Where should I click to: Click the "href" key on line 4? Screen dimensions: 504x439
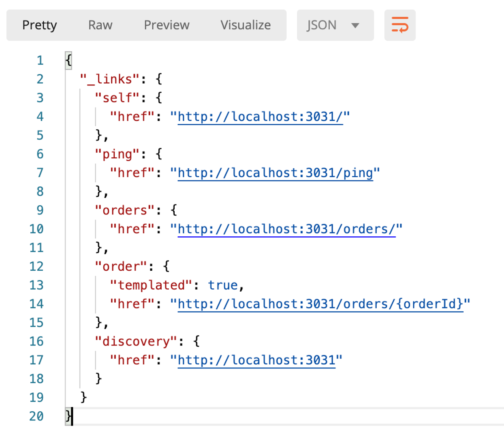coord(132,117)
